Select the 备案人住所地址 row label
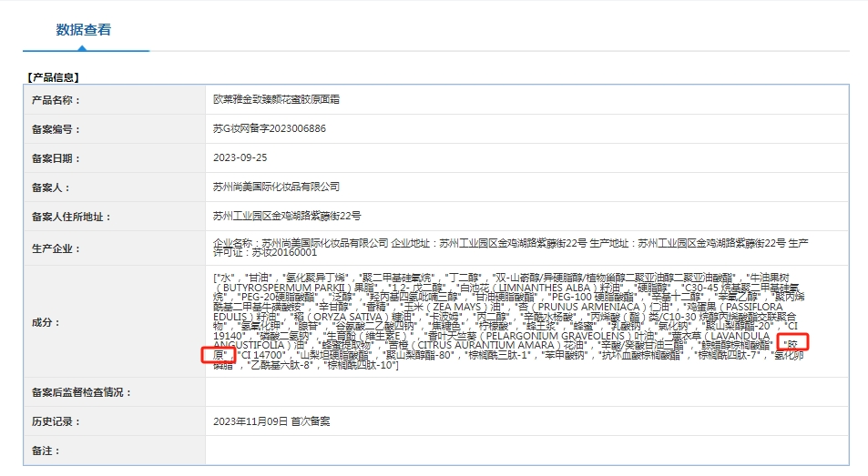Image resolution: width=868 pixels, height=476 pixels. [x=71, y=217]
